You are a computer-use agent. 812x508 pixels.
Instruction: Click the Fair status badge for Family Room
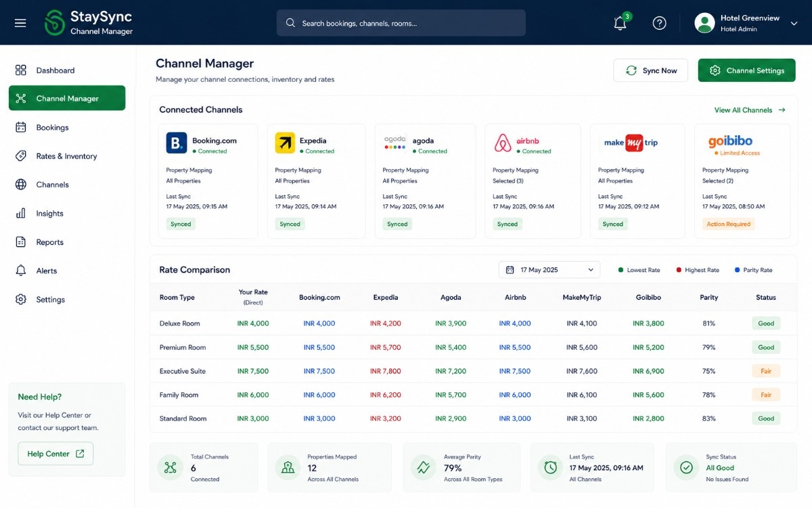tap(766, 395)
